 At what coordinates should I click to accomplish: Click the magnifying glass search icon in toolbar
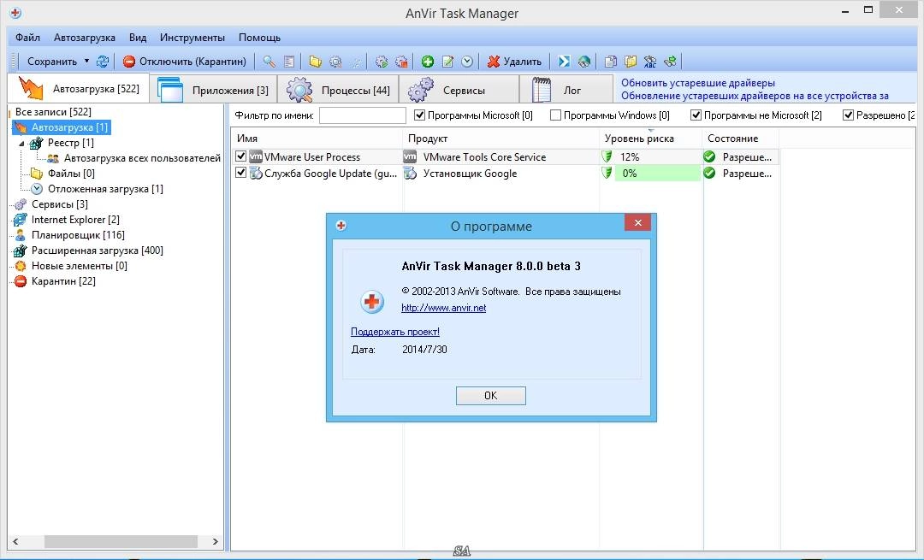tap(269, 62)
